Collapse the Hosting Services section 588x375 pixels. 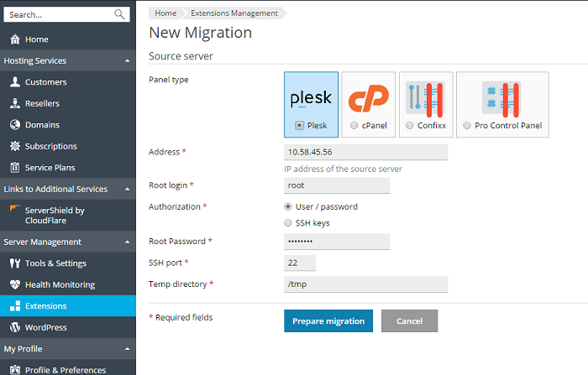(x=127, y=61)
